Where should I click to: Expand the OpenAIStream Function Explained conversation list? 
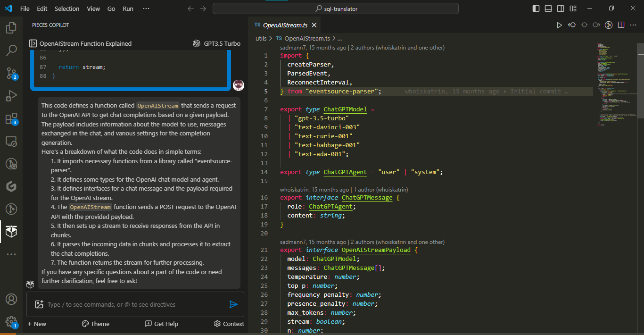pyautogui.click(x=33, y=43)
